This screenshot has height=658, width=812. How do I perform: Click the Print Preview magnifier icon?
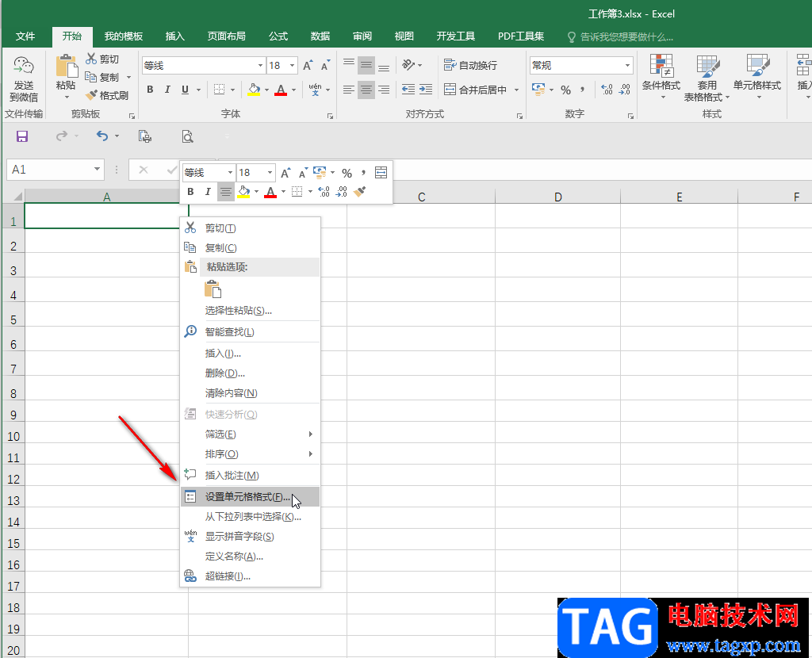click(x=187, y=136)
